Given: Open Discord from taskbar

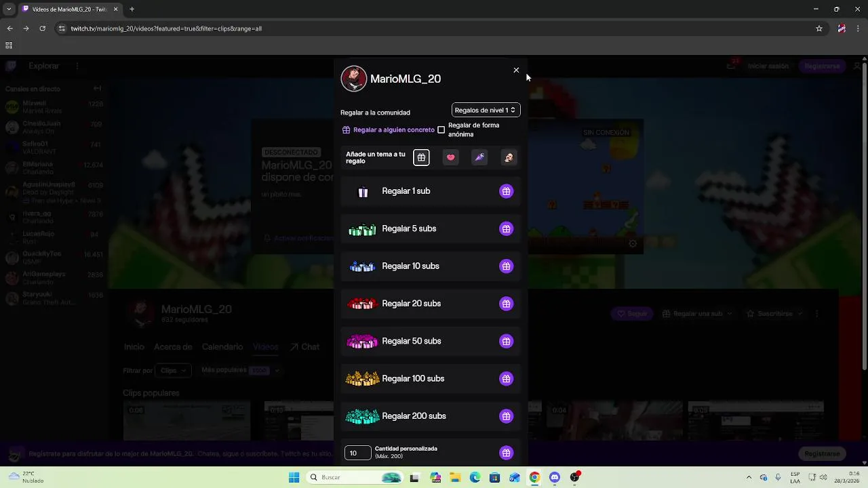Looking at the screenshot, I should click(555, 477).
